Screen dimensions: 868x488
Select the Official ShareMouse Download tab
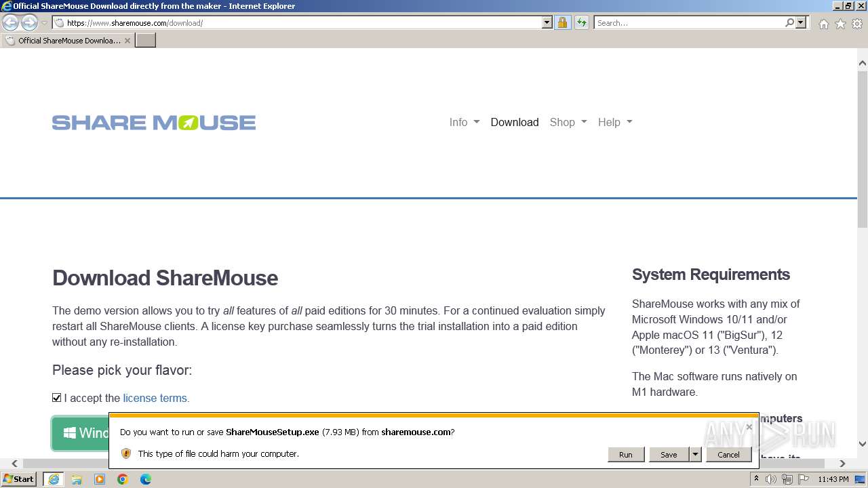[68, 41]
